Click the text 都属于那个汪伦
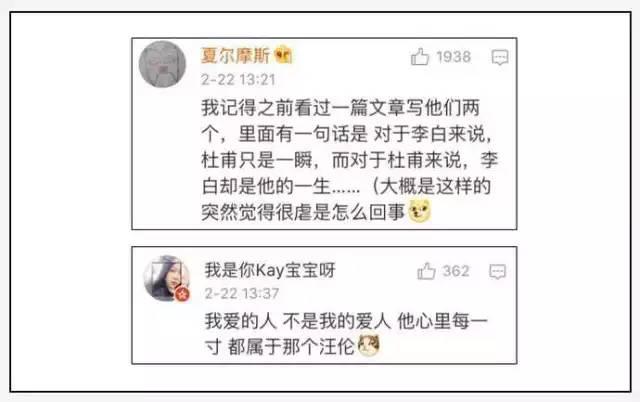Viewport: 640px width, 402px height. [291, 347]
